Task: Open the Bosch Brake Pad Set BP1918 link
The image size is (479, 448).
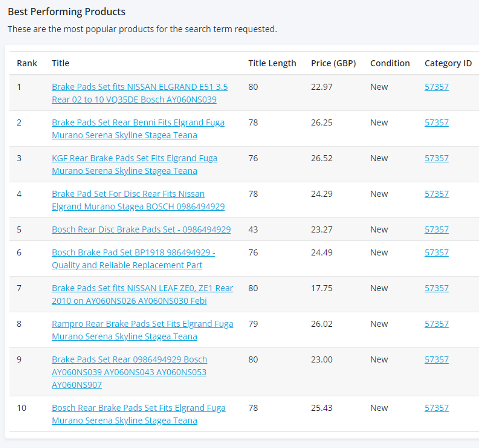Action: click(x=133, y=259)
